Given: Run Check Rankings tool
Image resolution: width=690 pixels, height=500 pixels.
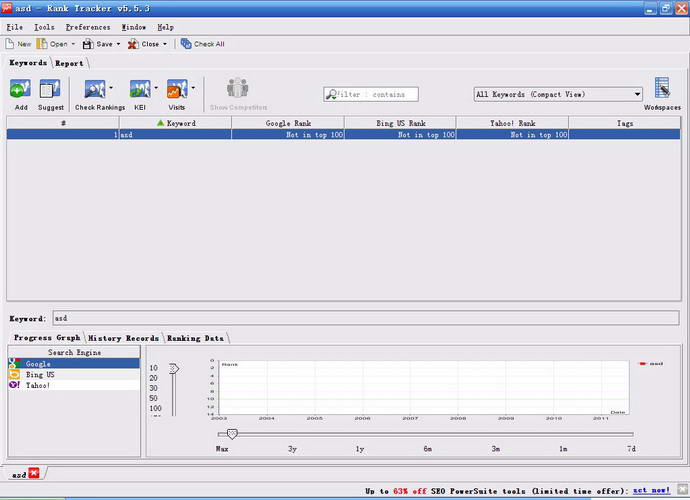Looking at the screenshot, I should 95,89.
